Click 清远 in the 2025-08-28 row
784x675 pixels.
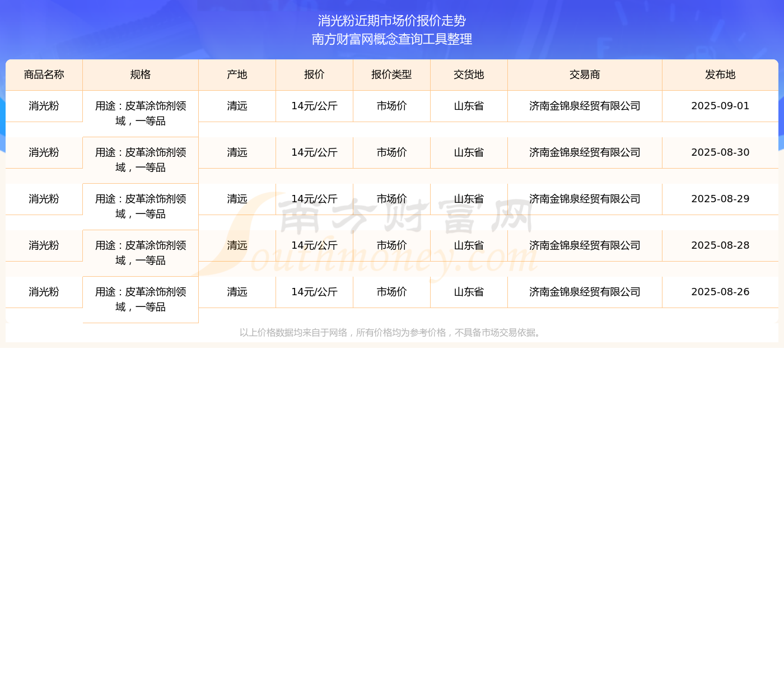click(237, 245)
